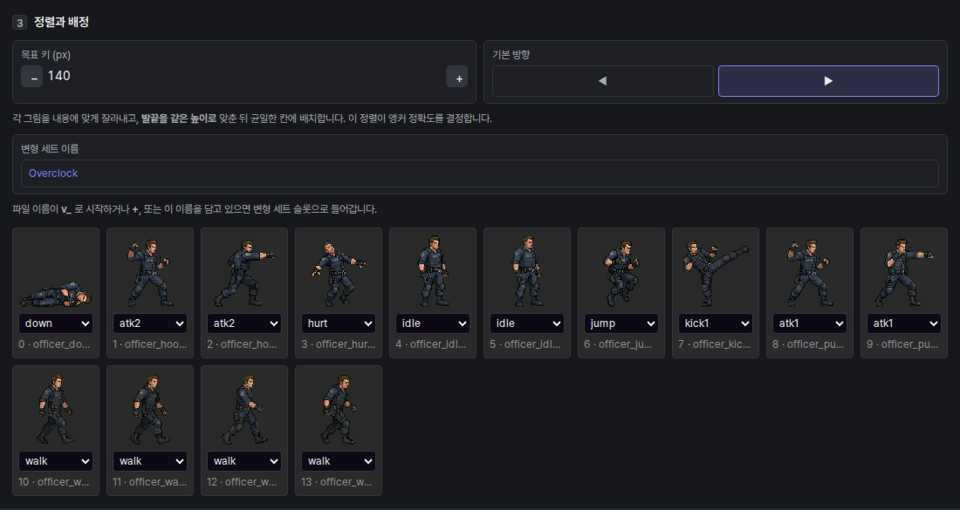
Task: Open the jump dropdown for sprite 6
Action: [621, 323]
